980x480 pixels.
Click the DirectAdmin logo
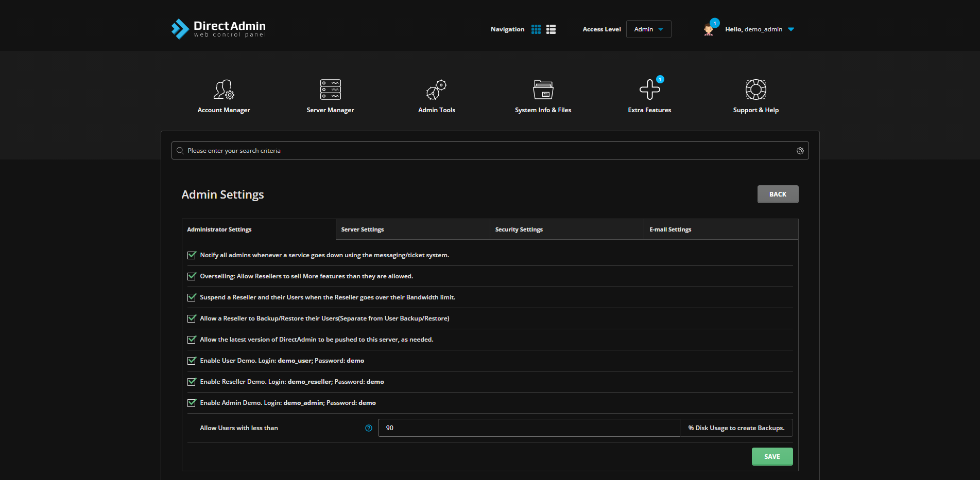point(218,29)
